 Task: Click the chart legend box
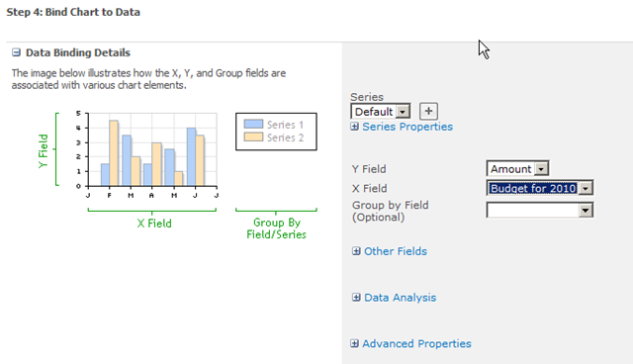pos(276,132)
